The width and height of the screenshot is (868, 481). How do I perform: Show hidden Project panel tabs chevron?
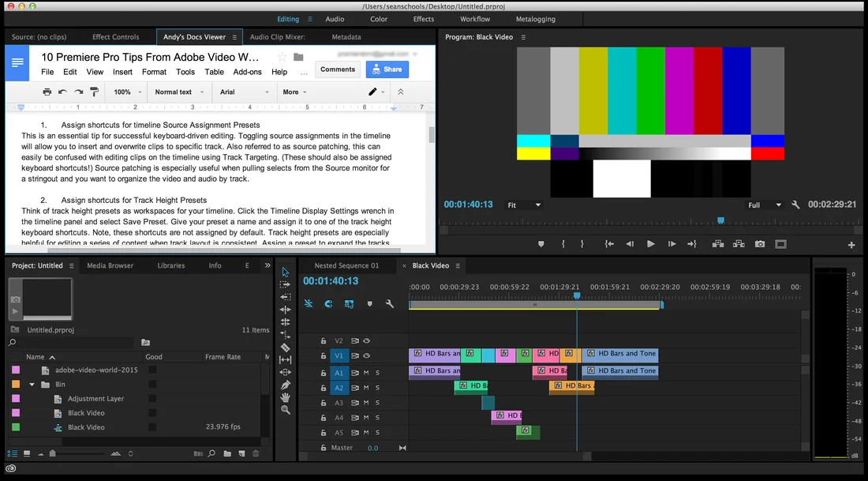point(268,265)
